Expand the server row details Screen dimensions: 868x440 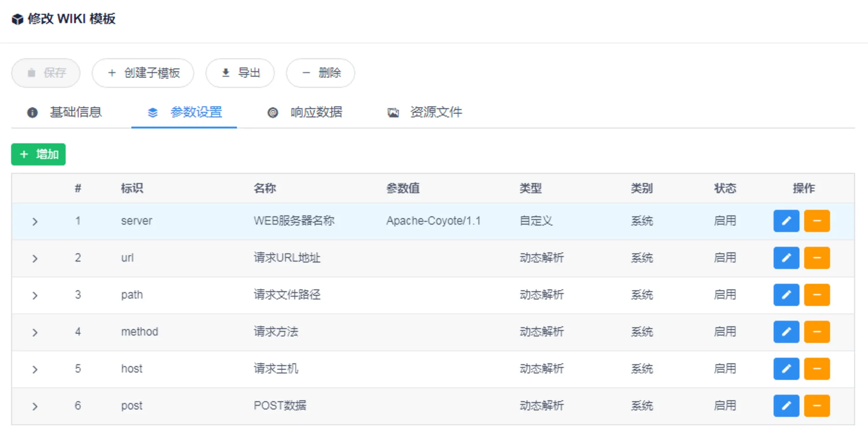click(x=35, y=221)
